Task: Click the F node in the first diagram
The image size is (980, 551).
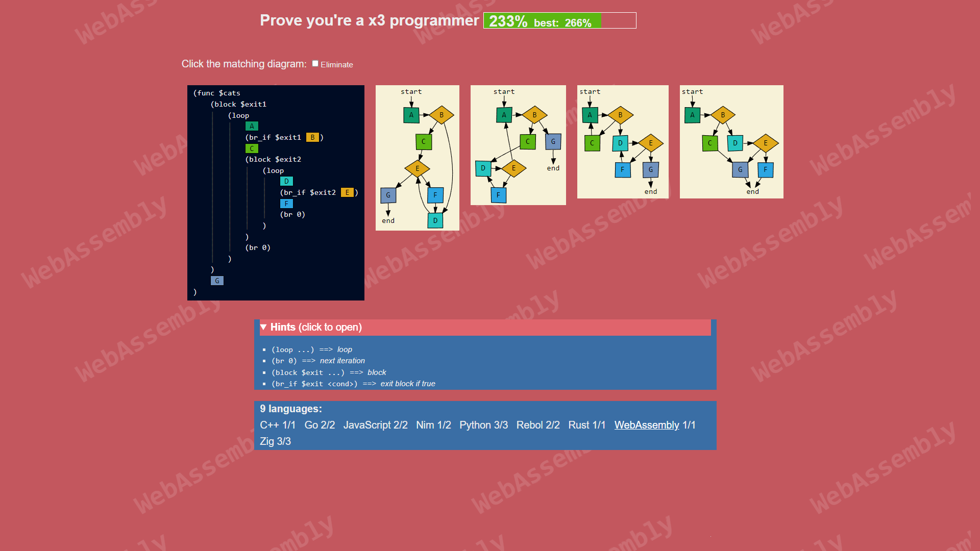Action: [434, 195]
